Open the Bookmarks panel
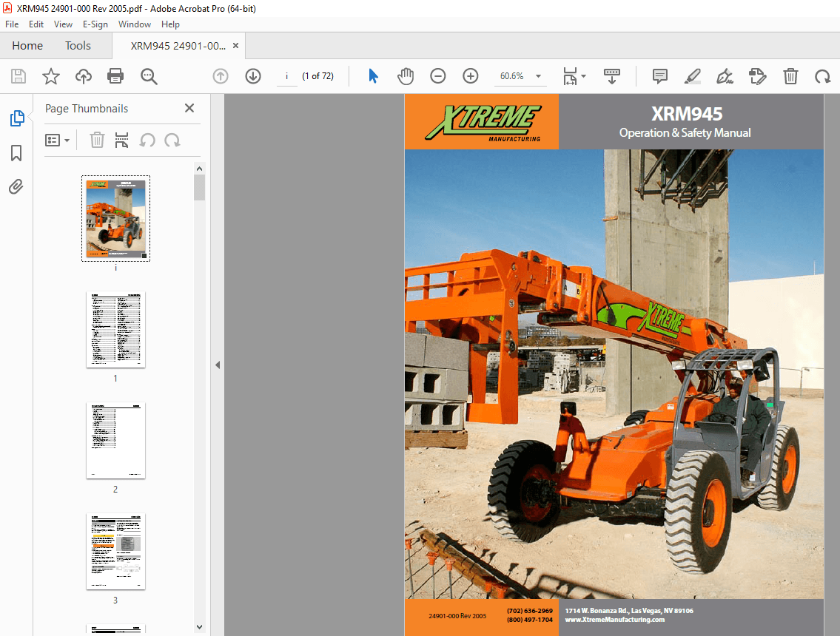The height and width of the screenshot is (636, 840). click(16, 152)
